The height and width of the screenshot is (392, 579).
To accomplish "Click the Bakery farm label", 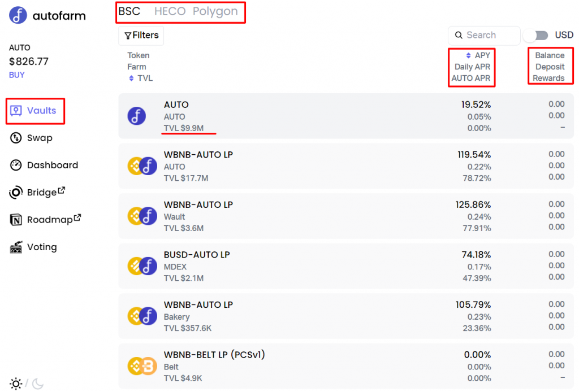I will tap(176, 317).
